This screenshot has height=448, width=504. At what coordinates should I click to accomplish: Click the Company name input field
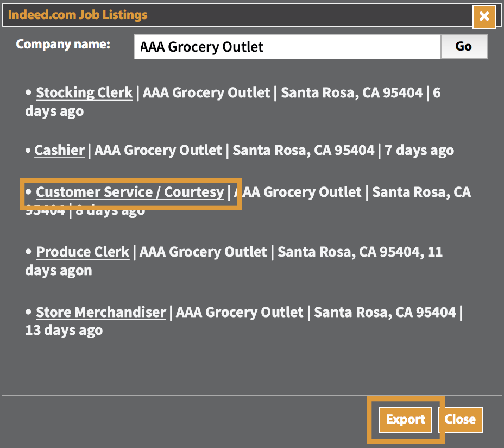pyautogui.click(x=287, y=47)
